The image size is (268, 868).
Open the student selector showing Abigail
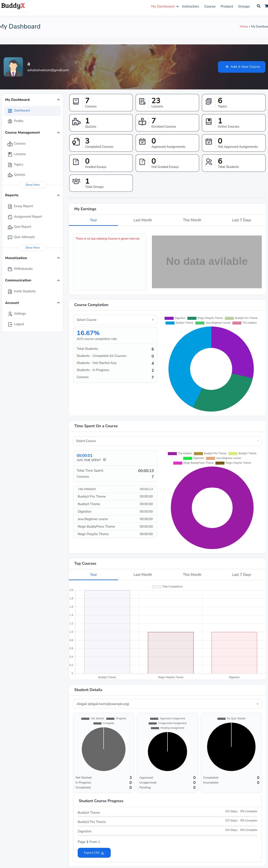coord(167,704)
